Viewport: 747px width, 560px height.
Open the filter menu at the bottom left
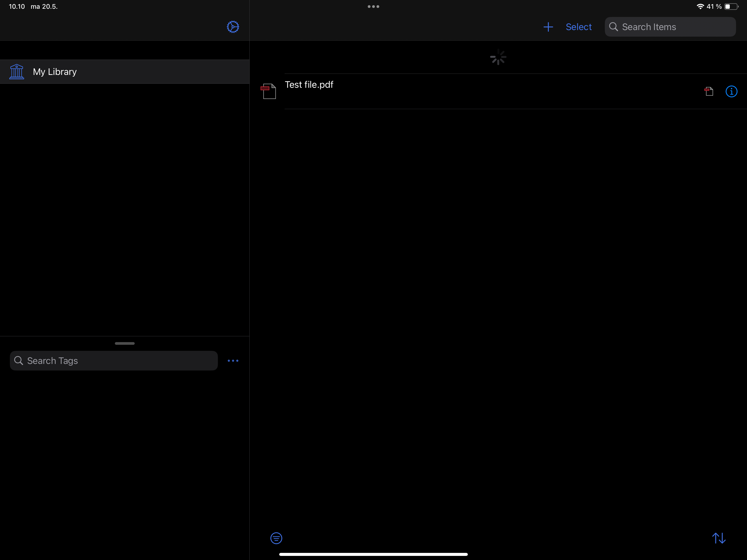[x=276, y=538]
